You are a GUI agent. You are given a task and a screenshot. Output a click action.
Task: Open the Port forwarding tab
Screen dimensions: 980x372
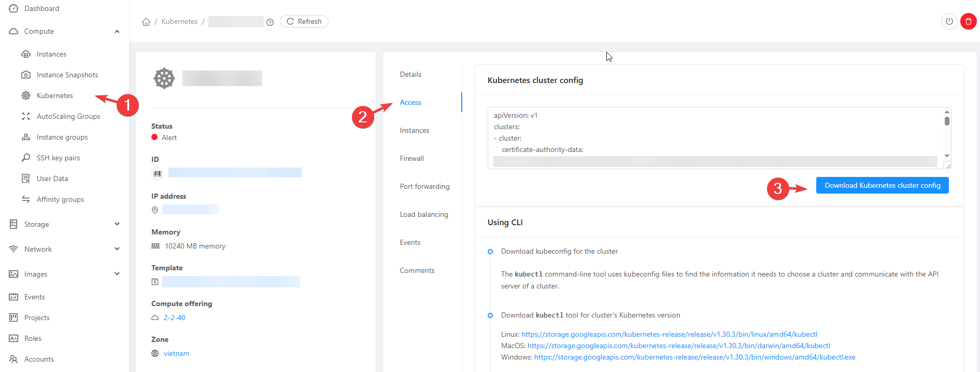[424, 186]
